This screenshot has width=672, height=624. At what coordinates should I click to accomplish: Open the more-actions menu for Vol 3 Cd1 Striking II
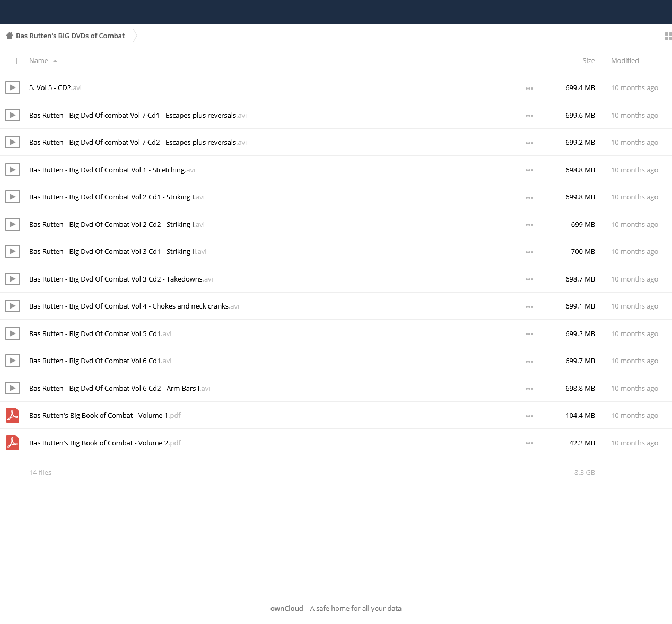[529, 252]
